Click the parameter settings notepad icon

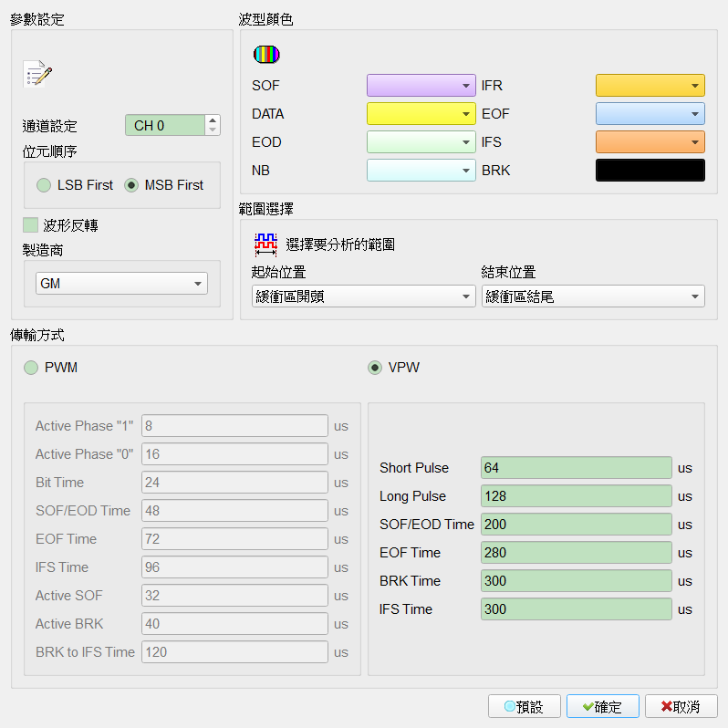(x=37, y=74)
